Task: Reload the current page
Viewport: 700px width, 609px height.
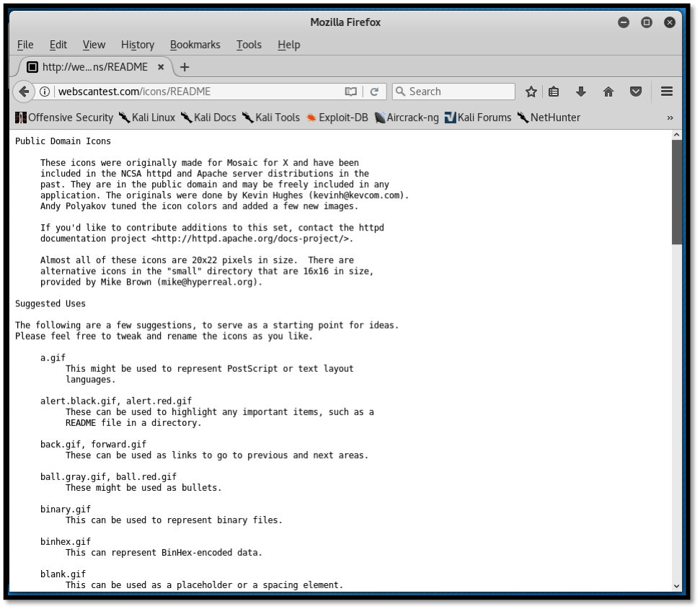Action: pos(374,92)
